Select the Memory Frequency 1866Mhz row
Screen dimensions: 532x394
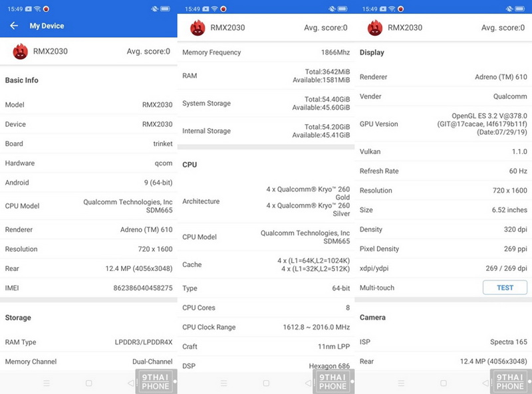tap(266, 52)
